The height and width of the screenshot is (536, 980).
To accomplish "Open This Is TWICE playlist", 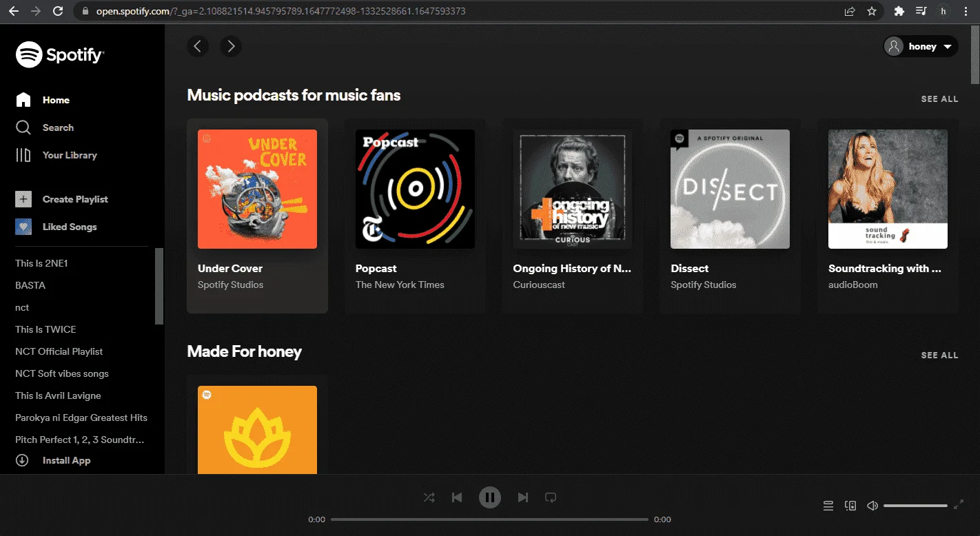I will pyautogui.click(x=45, y=329).
